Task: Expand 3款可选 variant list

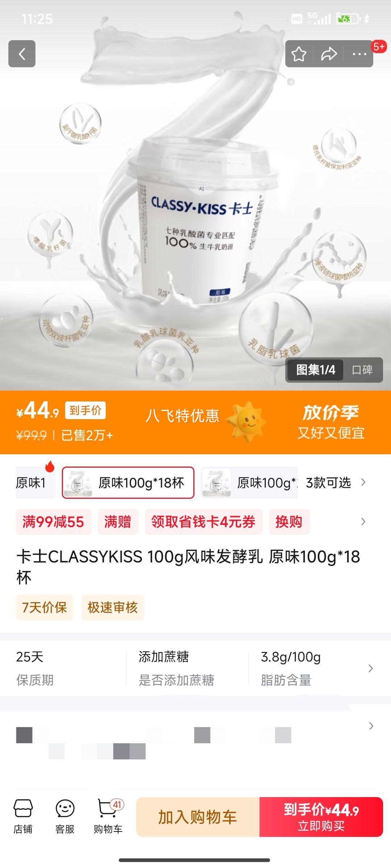Action: 335,482
